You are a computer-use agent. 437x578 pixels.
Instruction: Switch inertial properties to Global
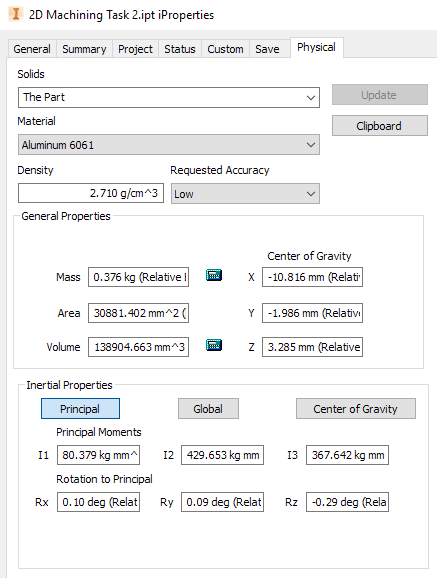(x=208, y=408)
